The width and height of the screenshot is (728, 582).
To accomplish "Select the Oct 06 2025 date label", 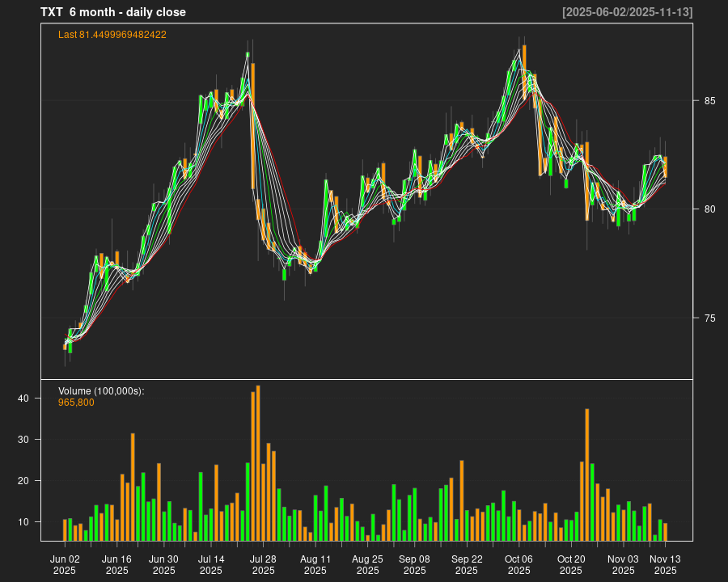I will point(518,564).
